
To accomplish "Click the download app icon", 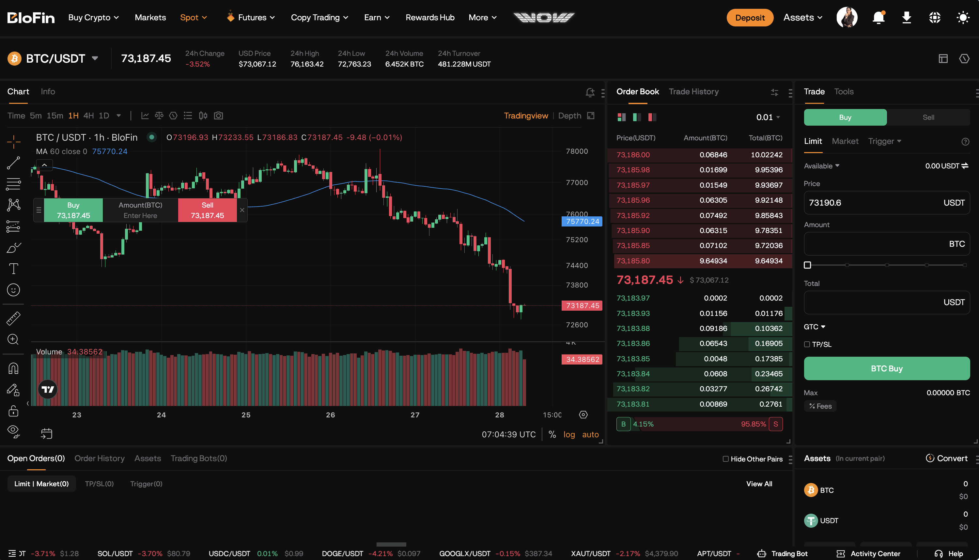I will pos(906,18).
